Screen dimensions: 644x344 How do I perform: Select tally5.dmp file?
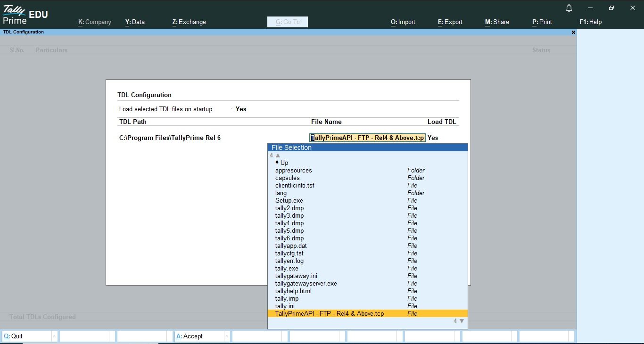coord(367,230)
